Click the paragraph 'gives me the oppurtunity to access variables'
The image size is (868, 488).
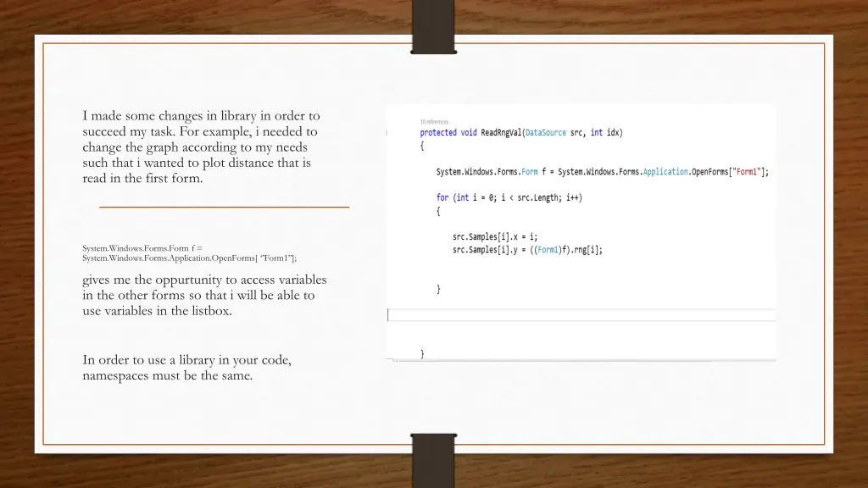click(x=204, y=295)
